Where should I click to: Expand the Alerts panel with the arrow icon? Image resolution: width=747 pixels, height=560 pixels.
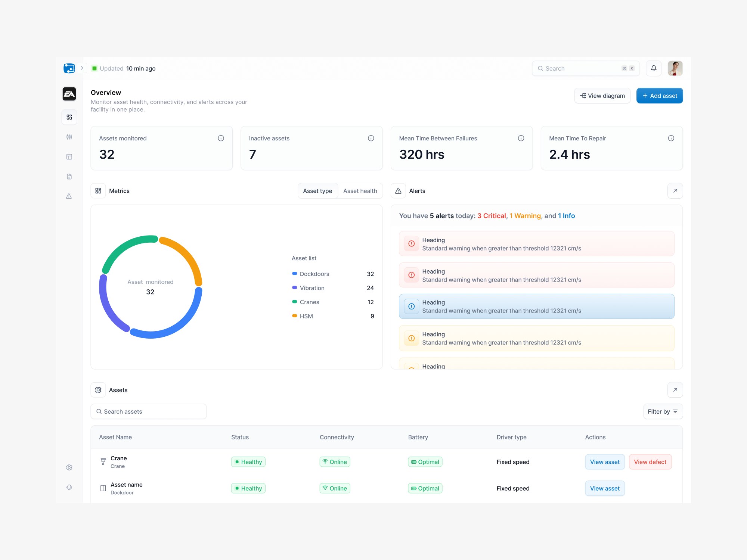675,191
